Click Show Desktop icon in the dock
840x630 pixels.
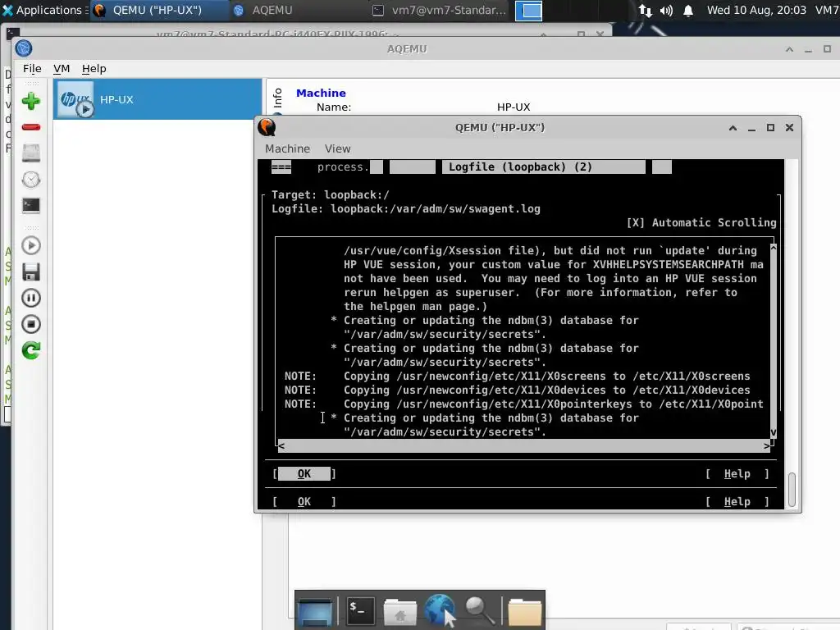pos(315,610)
